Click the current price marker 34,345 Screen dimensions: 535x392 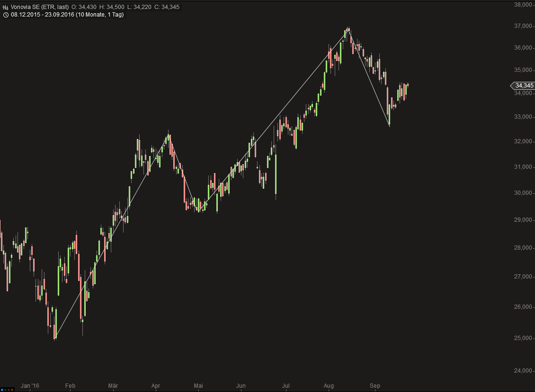pyautogui.click(x=522, y=86)
